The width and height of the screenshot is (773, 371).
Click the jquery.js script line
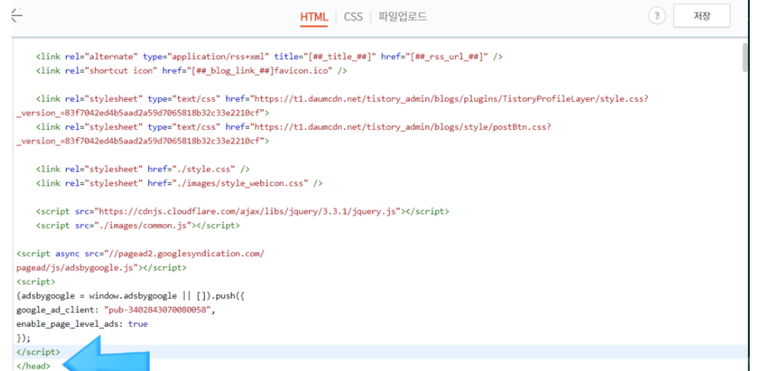pyautogui.click(x=243, y=211)
